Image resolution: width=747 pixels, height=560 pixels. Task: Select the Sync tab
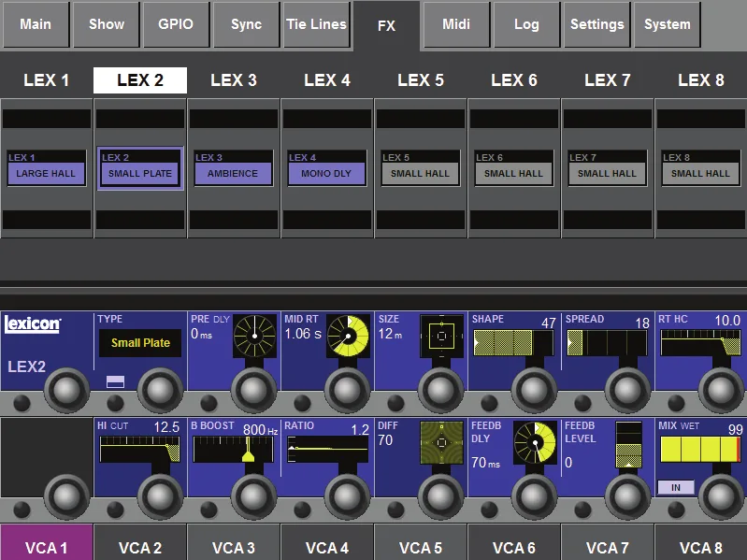coord(246,24)
